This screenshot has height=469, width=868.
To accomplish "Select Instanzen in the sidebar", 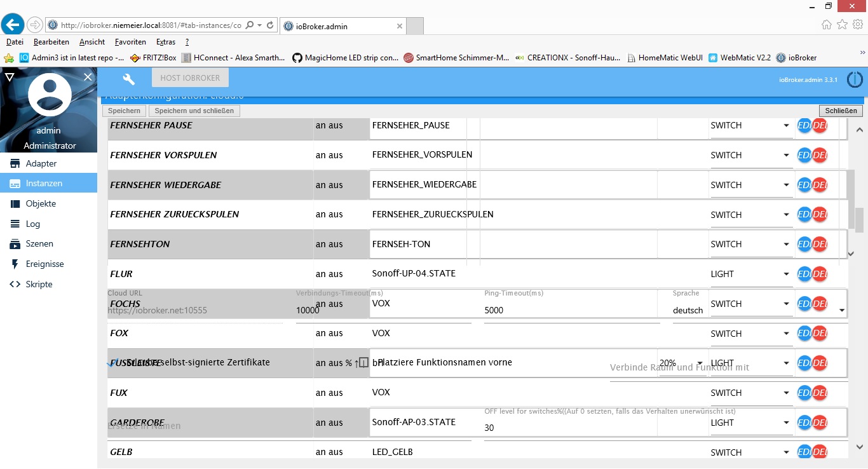I will tap(48, 183).
